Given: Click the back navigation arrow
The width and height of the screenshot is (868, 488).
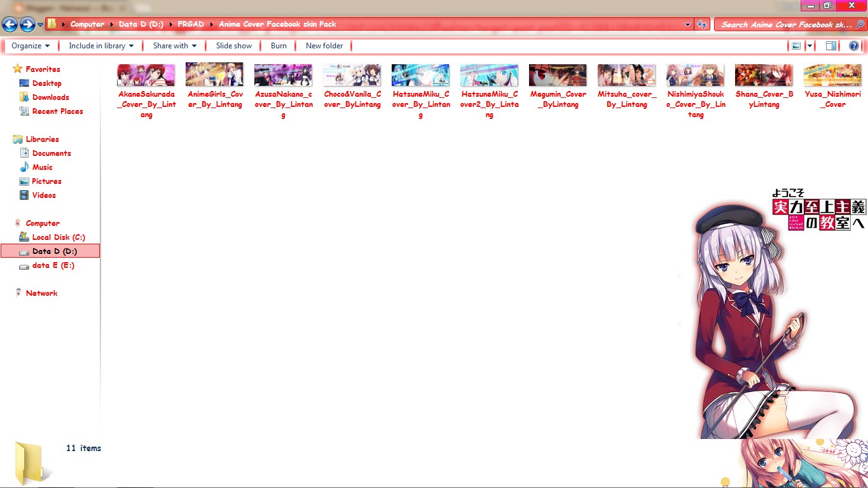Looking at the screenshot, I should pos(10,24).
